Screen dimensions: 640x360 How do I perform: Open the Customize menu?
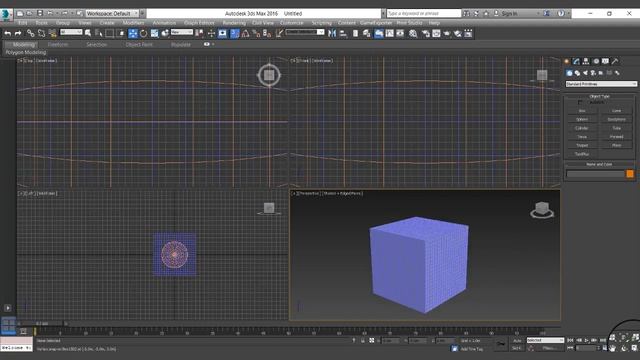[292, 23]
